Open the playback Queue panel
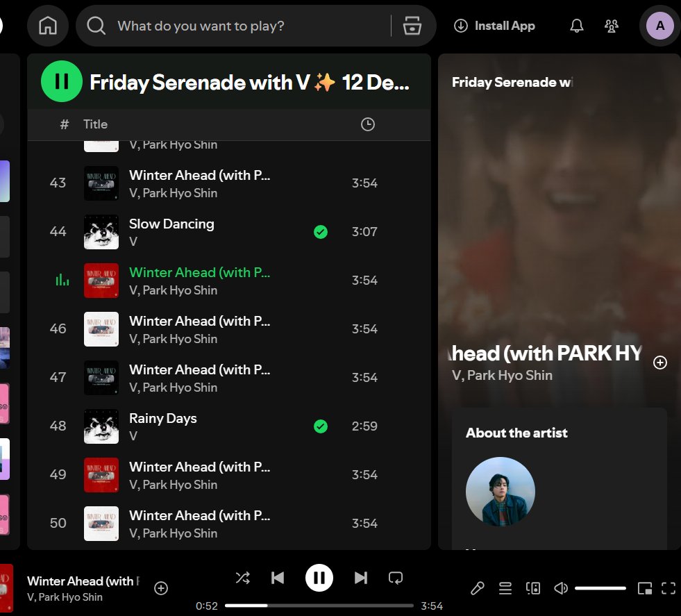Screen dimensions: 681x616 click(505, 588)
